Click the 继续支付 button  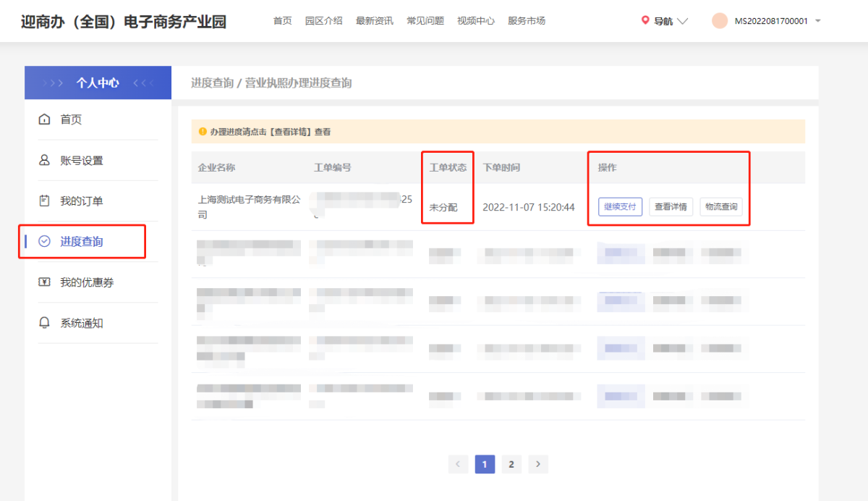(620, 207)
